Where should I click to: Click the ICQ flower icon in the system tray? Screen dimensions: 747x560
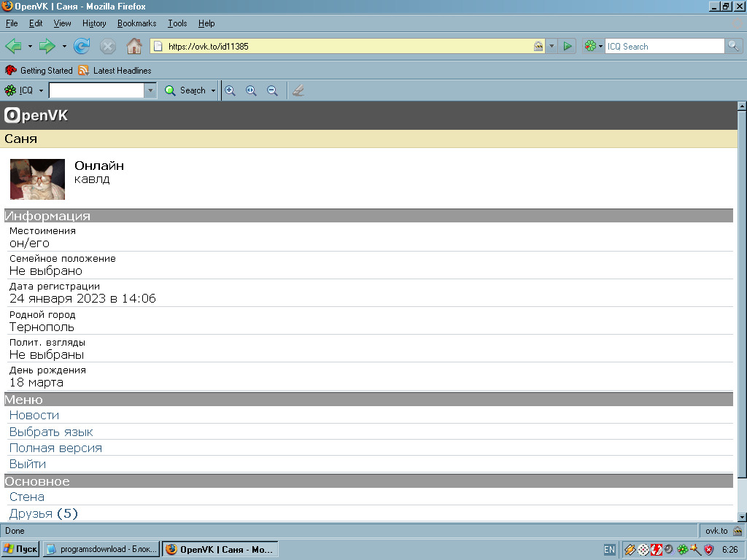[x=682, y=550]
